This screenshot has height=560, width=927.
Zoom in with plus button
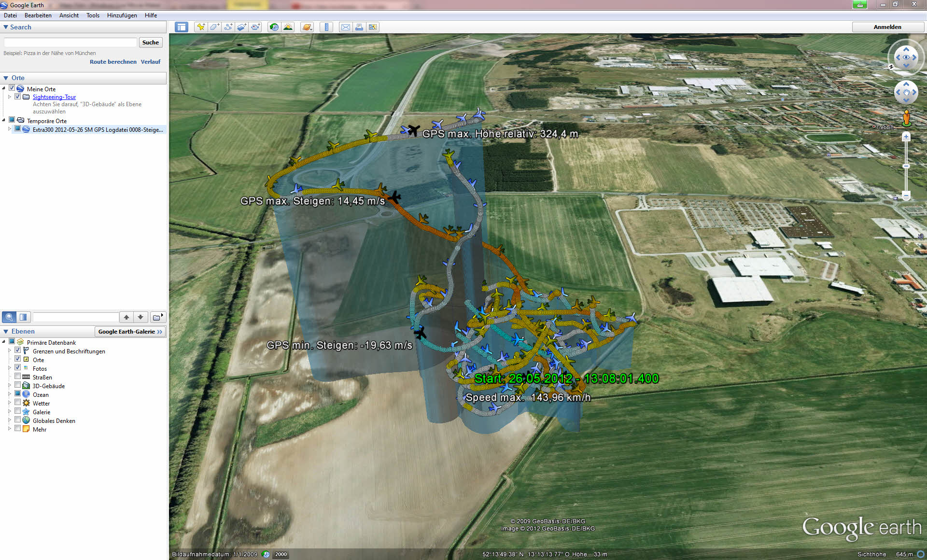click(906, 137)
